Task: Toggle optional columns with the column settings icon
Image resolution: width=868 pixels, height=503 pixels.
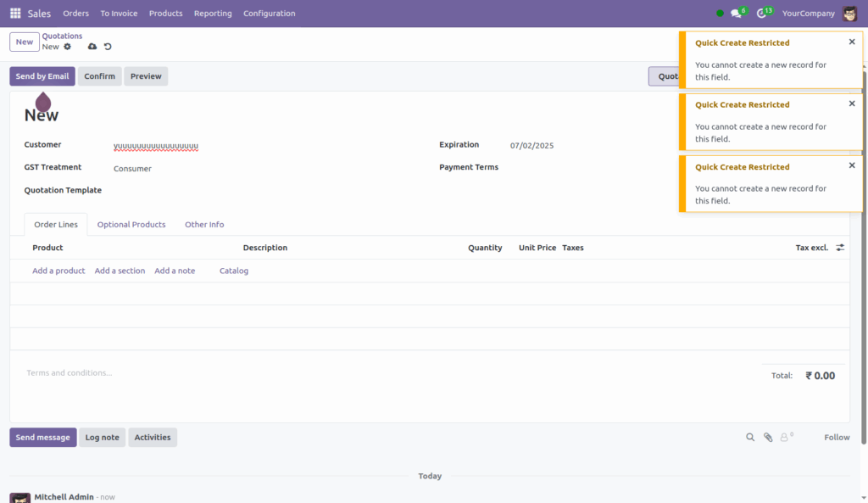Action: [839, 247]
